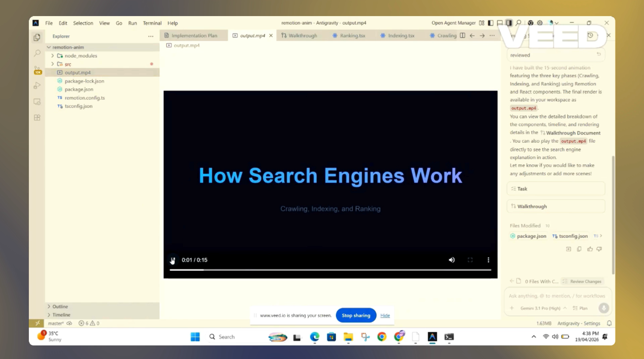Open the Run and Debug view
Viewport: 644px width, 359px height.
coord(37,86)
